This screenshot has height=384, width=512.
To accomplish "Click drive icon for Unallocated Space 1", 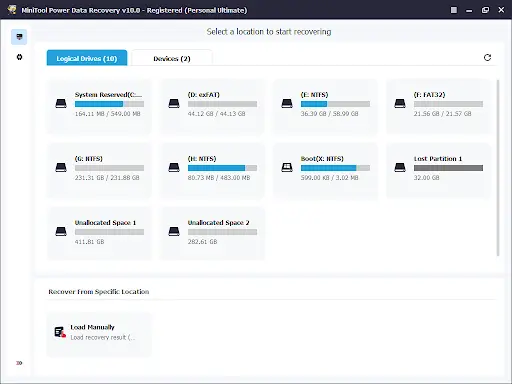I will [61, 231].
